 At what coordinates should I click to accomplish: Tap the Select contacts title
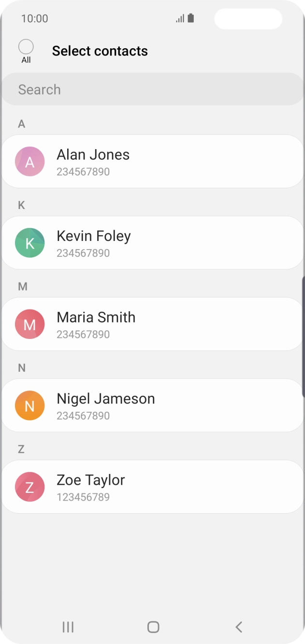point(100,51)
